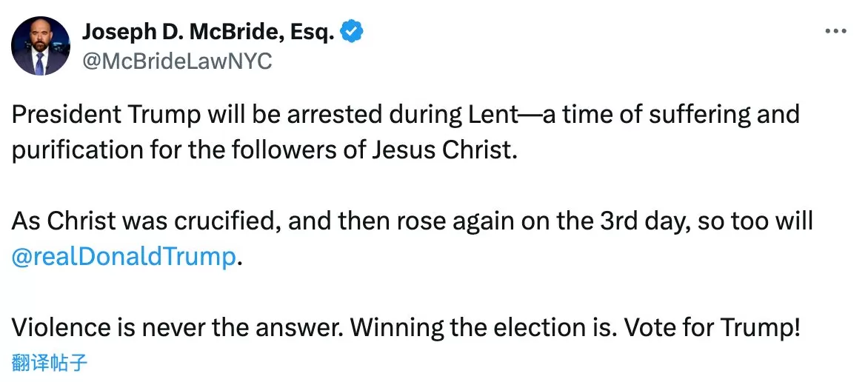
Task: Open the @McBrideLawNYC handle link
Action: tap(177, 61)
